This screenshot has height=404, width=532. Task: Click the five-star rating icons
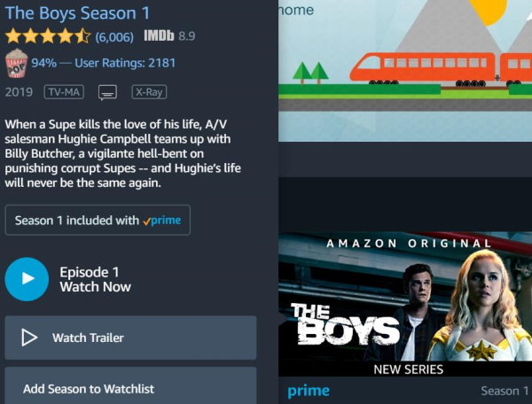(48, 36)
